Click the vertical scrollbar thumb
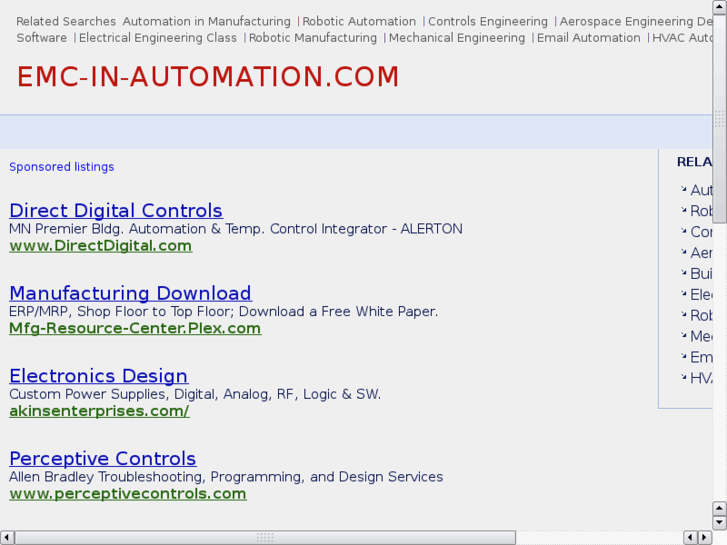 pos(719,119)
